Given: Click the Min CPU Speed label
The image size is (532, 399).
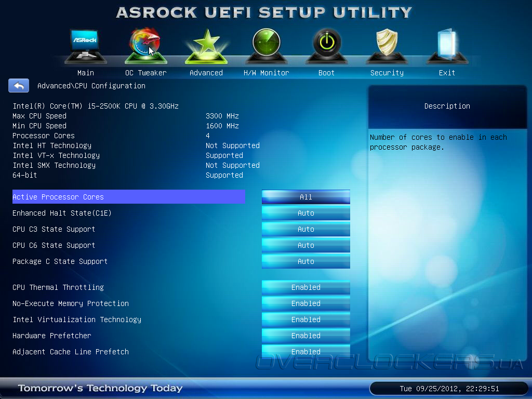Looking at the screenshot, I should click(x=39, y=126).
